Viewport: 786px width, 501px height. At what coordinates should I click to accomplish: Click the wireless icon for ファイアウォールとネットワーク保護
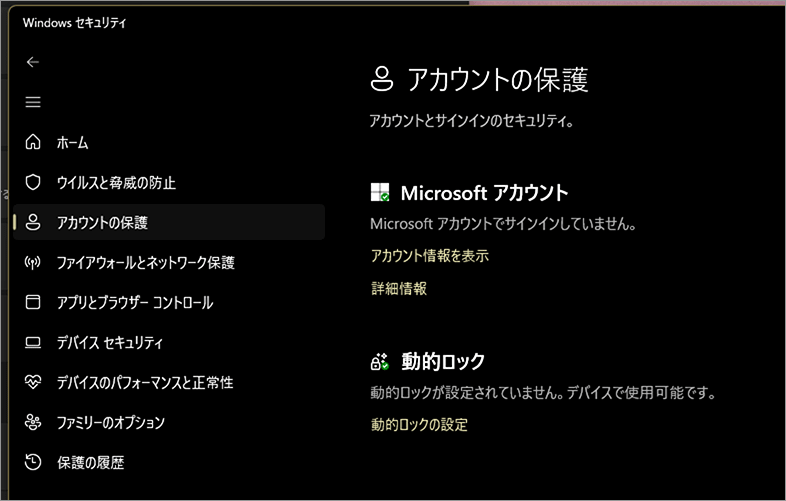[33, 262]
